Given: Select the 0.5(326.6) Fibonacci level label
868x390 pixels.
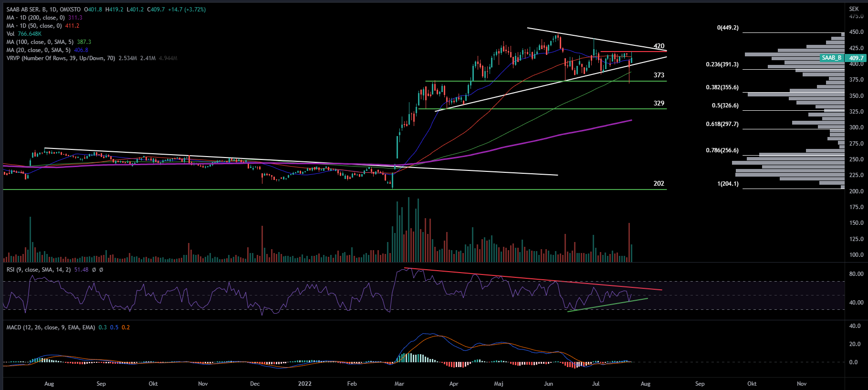Looking at the screenshot, I should (x=725, y=105).
